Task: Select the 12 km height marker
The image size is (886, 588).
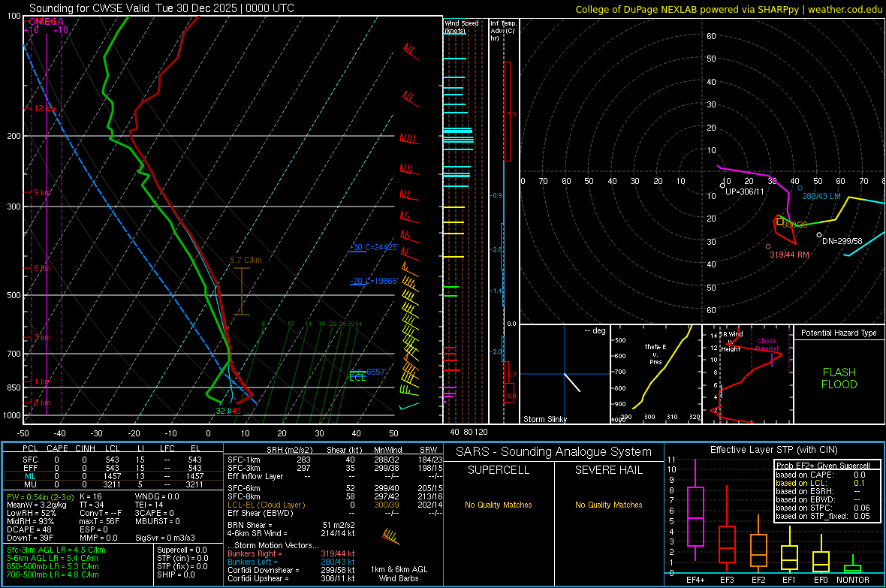Action: click(45, 108)
